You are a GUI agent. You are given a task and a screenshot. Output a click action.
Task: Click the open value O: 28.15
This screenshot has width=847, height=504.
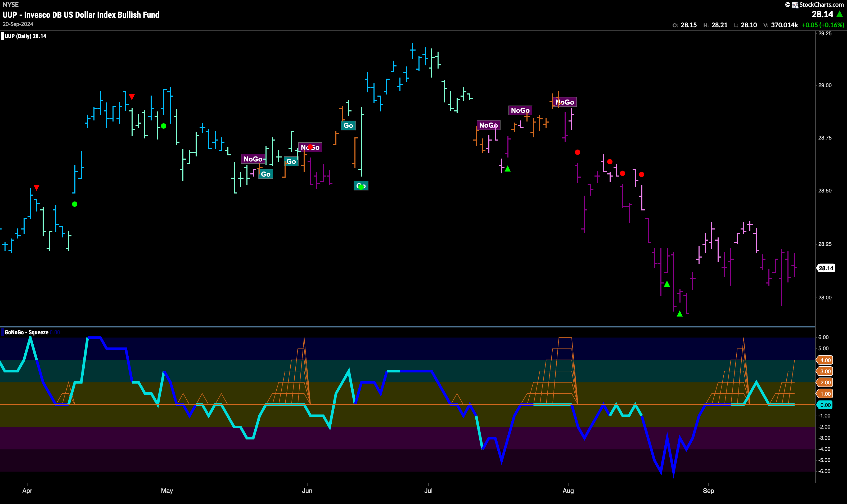[684, 25]
